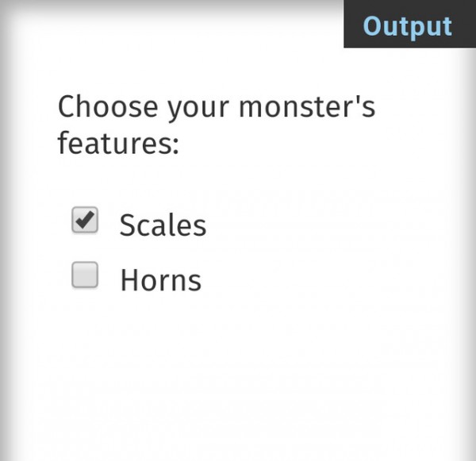Click the "Scales" label text
Screen dimensions: 476x461
[163, 225]
